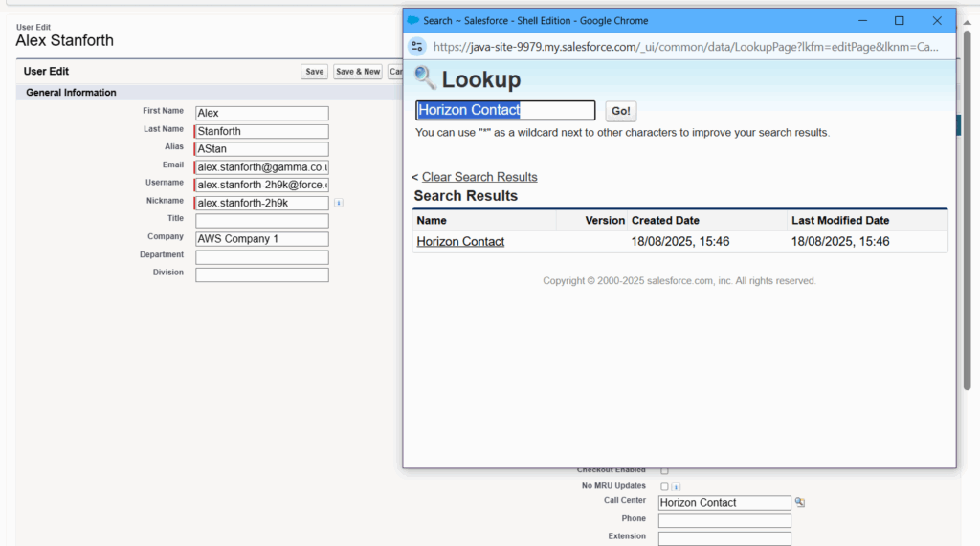
Task: Enable the Checkout Enabled checkbox
Action: [665, 470]
